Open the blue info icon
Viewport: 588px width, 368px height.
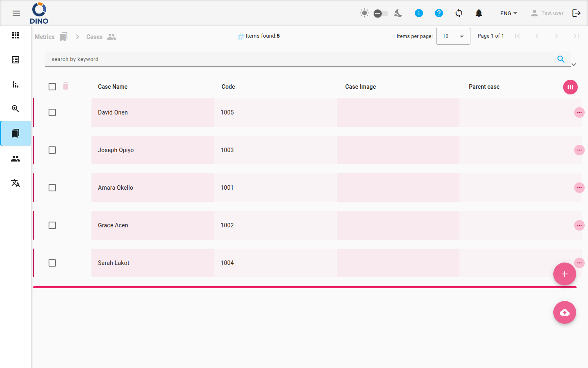(x=419, y=13)
